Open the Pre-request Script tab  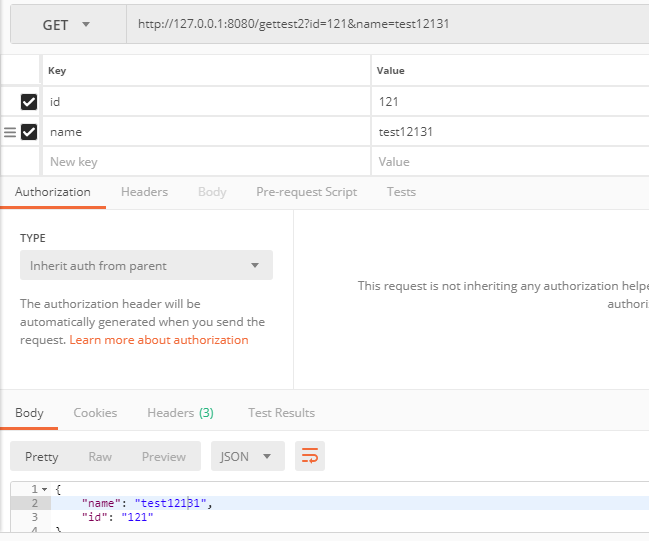[307, 192]
